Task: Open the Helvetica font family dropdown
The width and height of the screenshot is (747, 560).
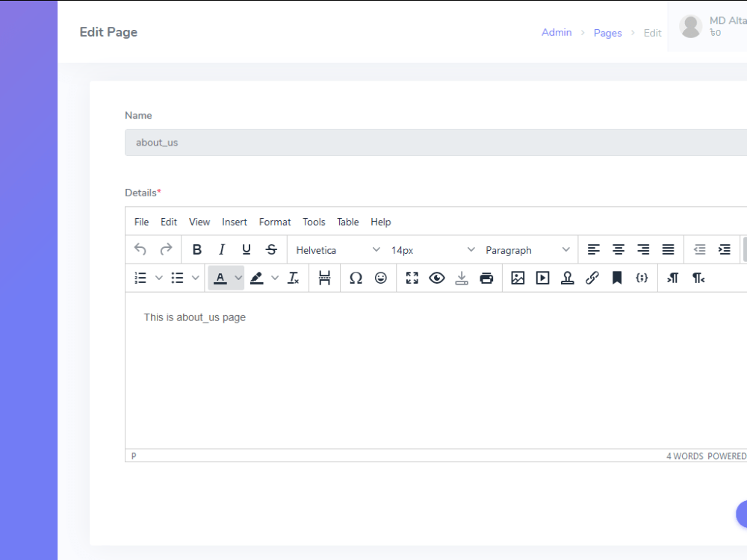Action: pos(337,250)
